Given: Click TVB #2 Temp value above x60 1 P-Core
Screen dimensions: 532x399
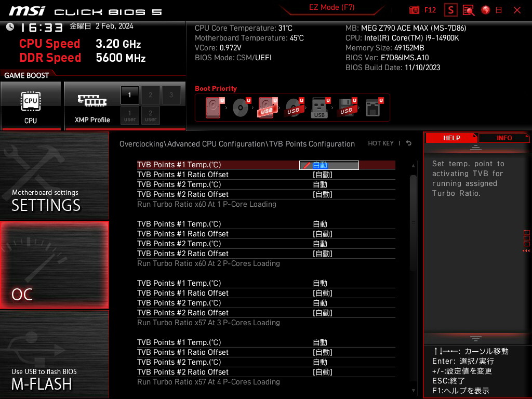Looking at the screenshot, I should pos(320,184).
